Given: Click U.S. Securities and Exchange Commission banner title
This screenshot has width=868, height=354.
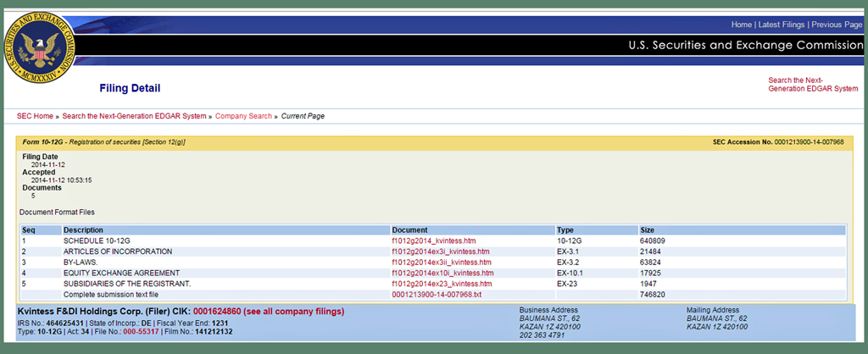Looking at the screenshot, I should pos(746,46).
